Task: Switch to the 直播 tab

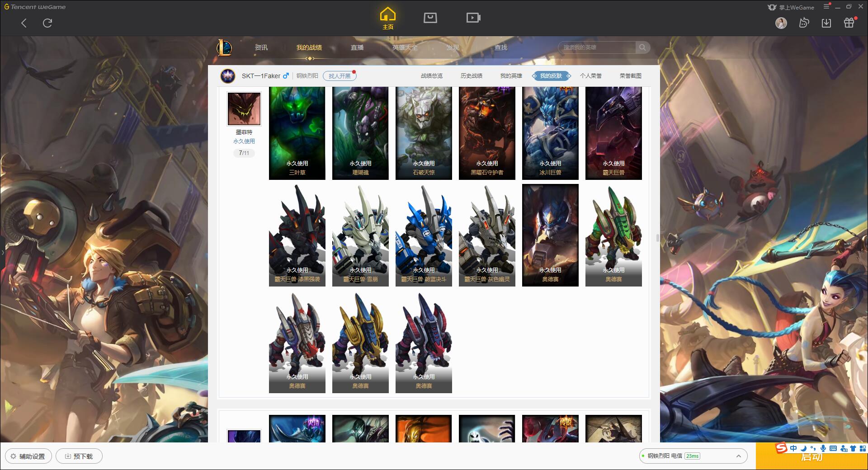Action: pyautogui.click(x=357, y=47)
